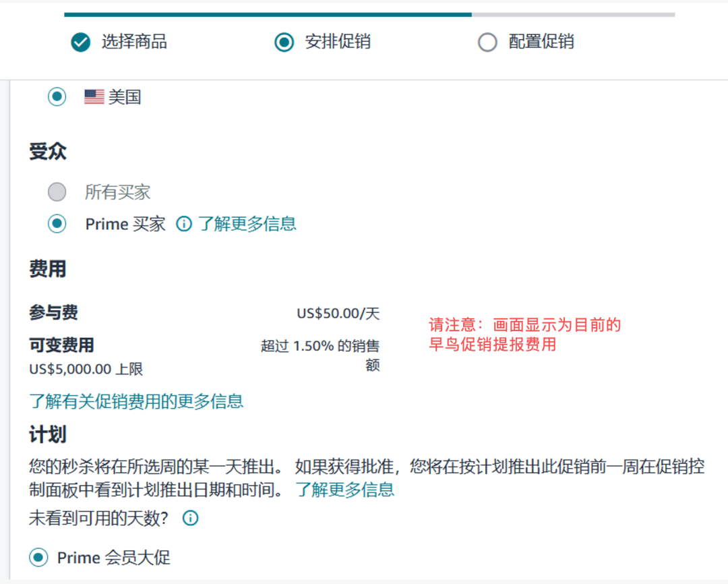Select the 安排促销 step indicator circle
Screen dimensions: 728x584
tap(284, 42)
